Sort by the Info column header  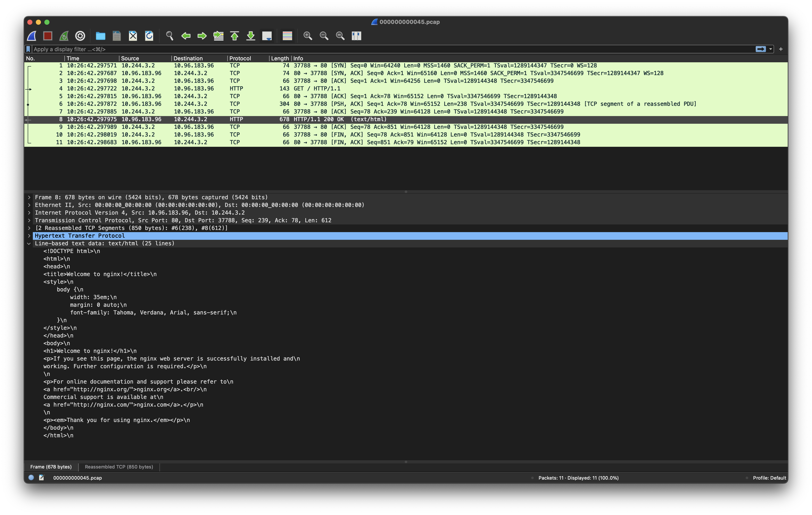pyautogui.click(x=539, y=58)
